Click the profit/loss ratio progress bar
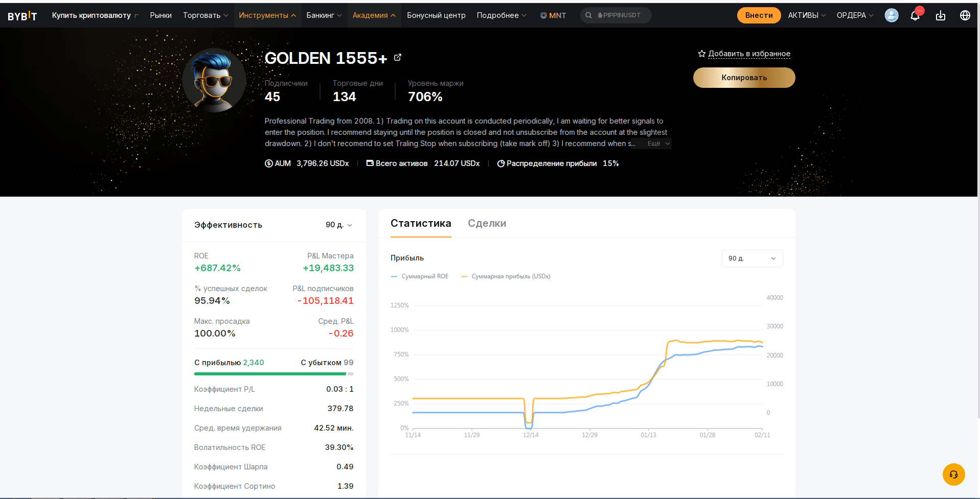This screenshot has height=499, width=980. (274, 374)
